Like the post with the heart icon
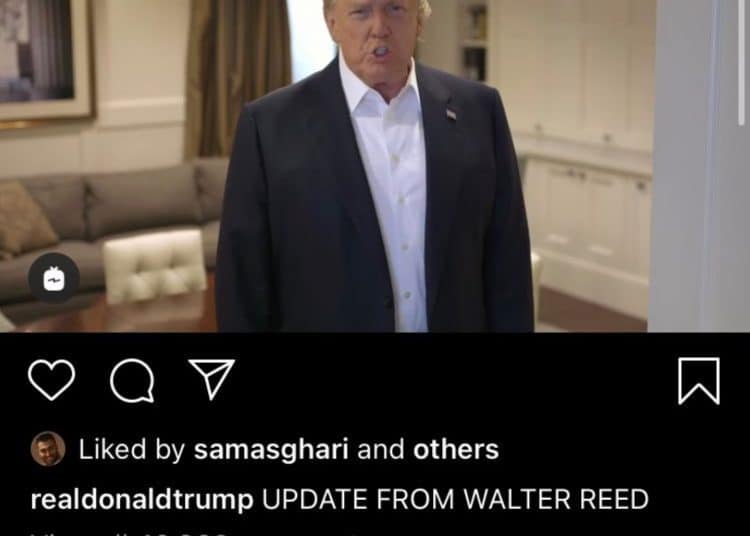The width and height of the screenshot is (750, 536). click(x=52, y=380)
